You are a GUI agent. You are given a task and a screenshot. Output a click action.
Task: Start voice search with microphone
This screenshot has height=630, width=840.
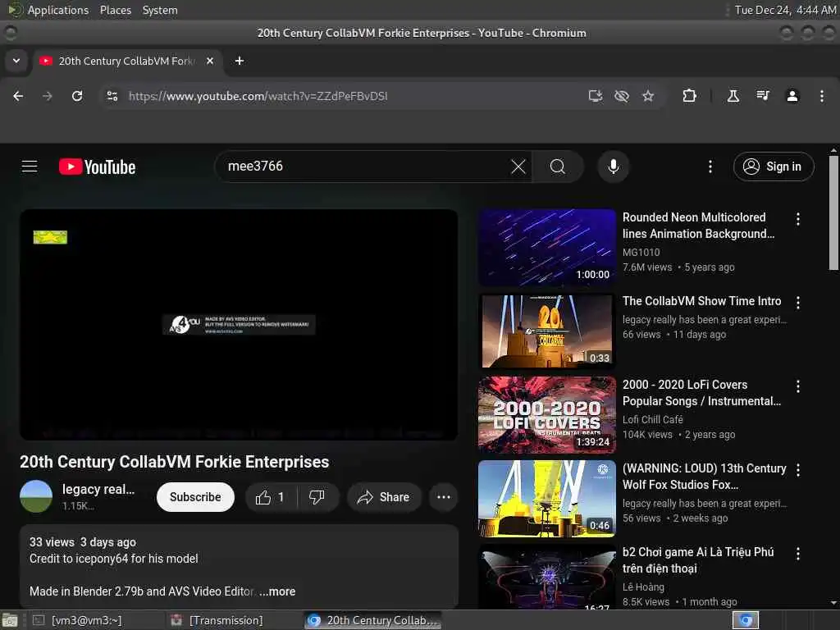point(614,167)
